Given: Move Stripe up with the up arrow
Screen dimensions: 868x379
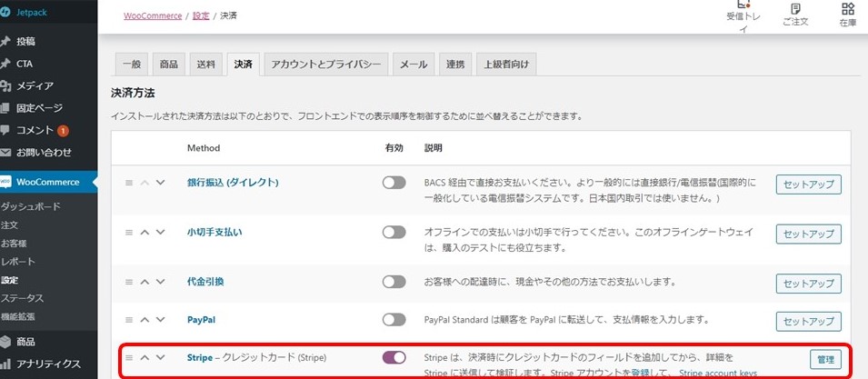Looking at the screenshot, I should [145, 357].
